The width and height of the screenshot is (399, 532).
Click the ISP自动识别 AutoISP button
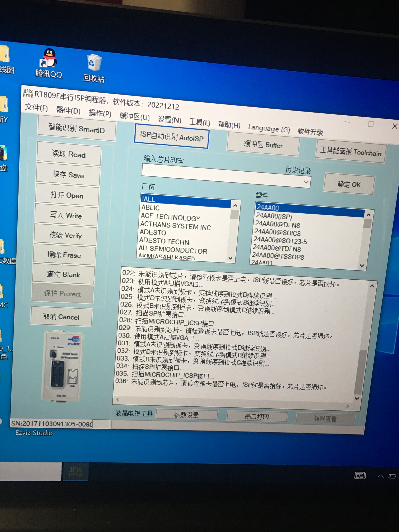click(172, 137)
